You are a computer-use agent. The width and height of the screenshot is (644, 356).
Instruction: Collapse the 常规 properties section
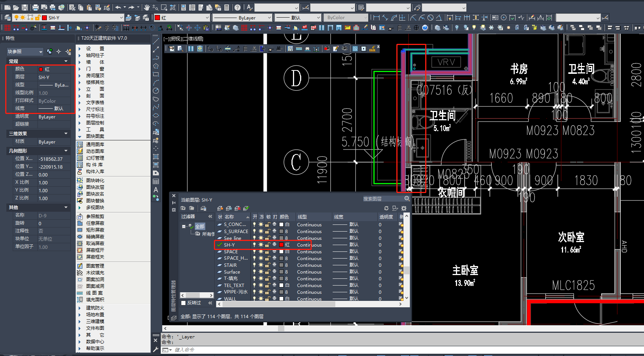(66, 61)
